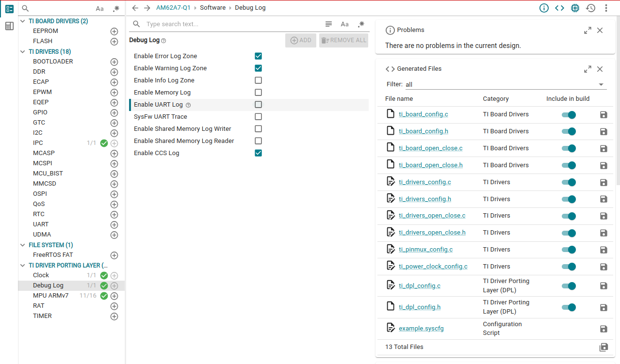
Task: Click the Debug Log search text field
Action: [233, 24]
